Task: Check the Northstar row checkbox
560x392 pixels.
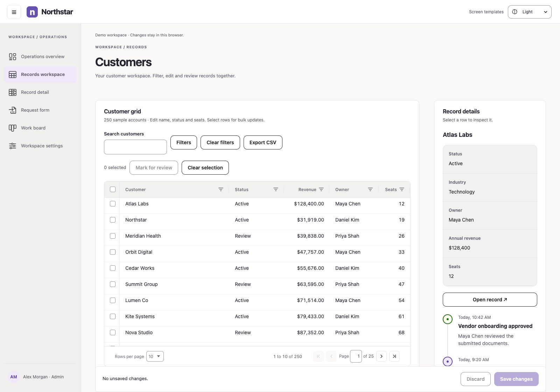Action: click(x=113, y=220)
